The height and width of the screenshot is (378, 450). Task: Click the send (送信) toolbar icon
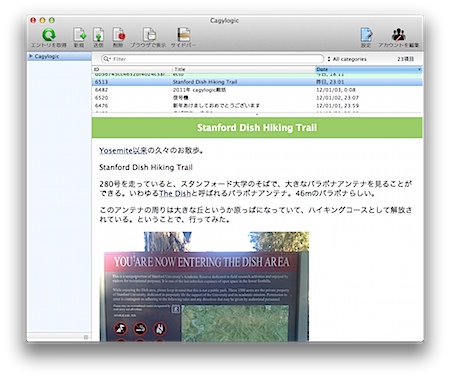click(x=98, y=35)
